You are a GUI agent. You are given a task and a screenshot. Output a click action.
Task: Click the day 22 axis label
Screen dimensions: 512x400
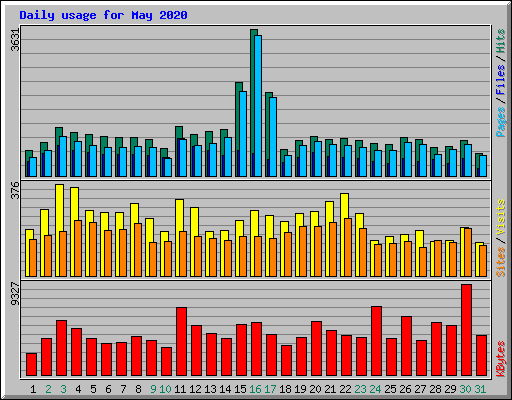(345, 389)
